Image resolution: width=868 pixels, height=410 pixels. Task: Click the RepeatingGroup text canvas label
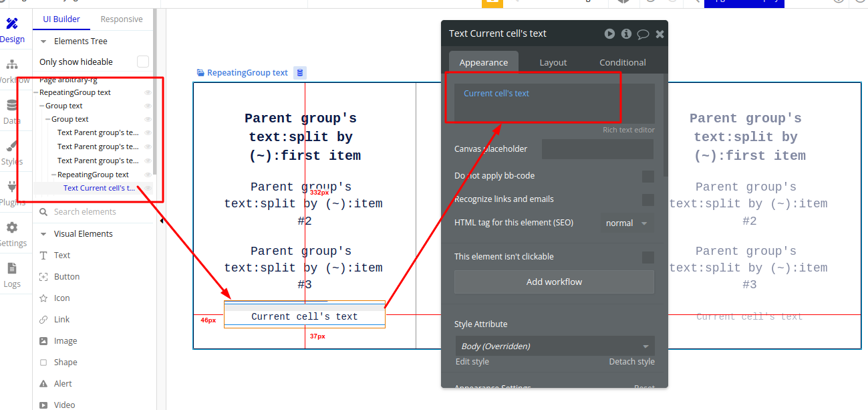pyautogui.click(x=247, y=73)
